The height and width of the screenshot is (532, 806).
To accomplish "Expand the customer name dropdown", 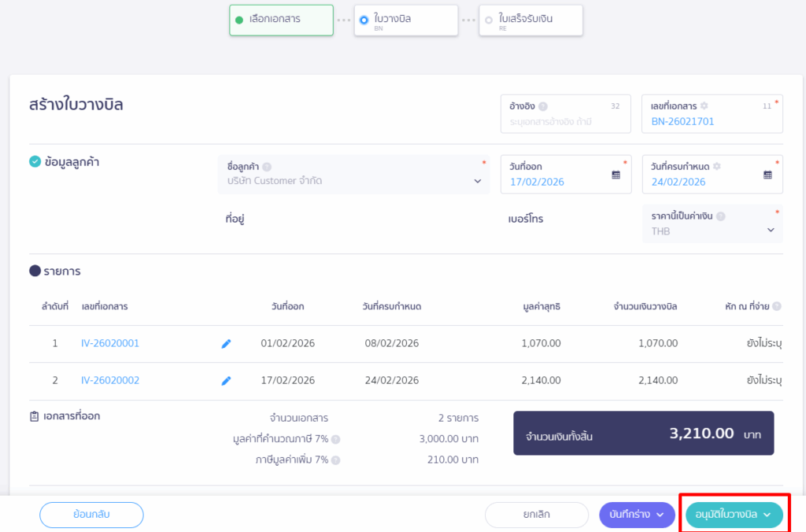I will coord(477,181).
